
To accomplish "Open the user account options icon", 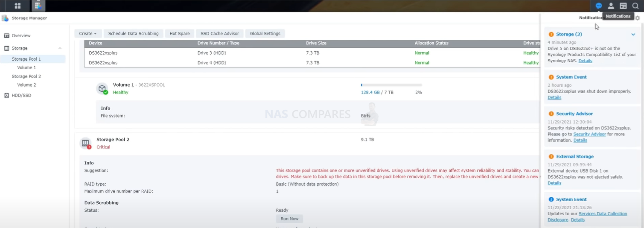I will [611, 6].
